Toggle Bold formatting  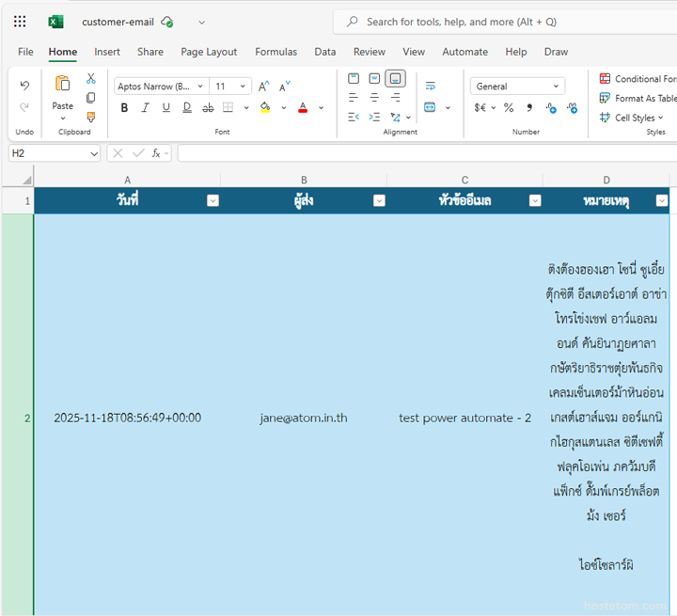124,108
